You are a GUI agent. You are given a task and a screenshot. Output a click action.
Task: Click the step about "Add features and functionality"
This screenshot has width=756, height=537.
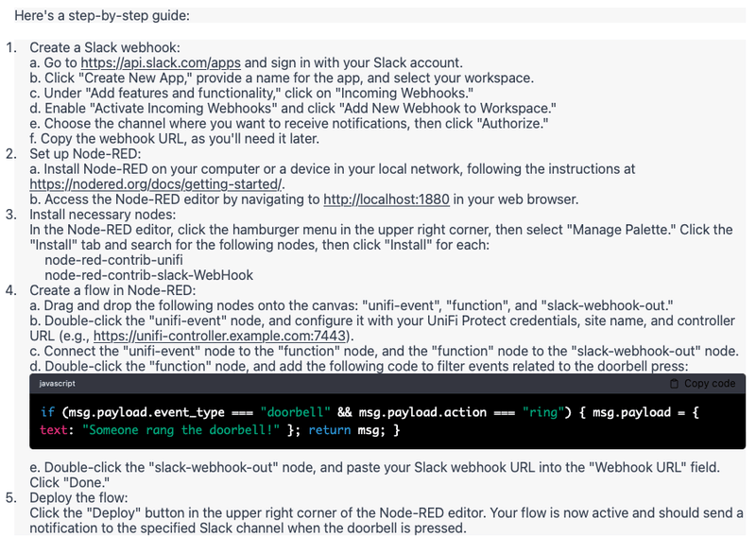coord(251,93)
